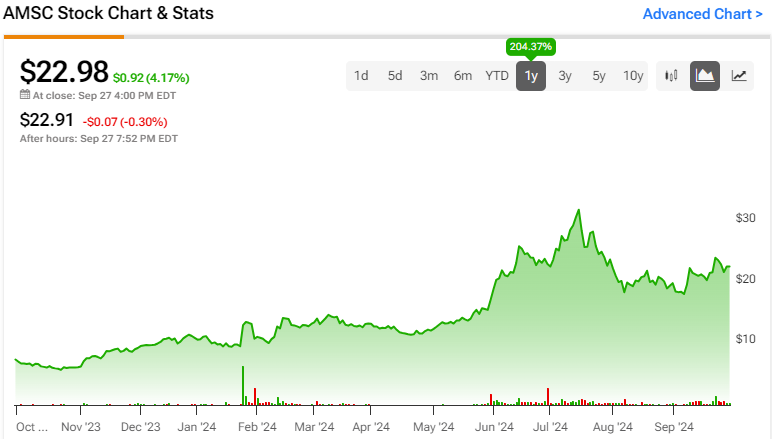Click the $10 y-axis label

745,339
